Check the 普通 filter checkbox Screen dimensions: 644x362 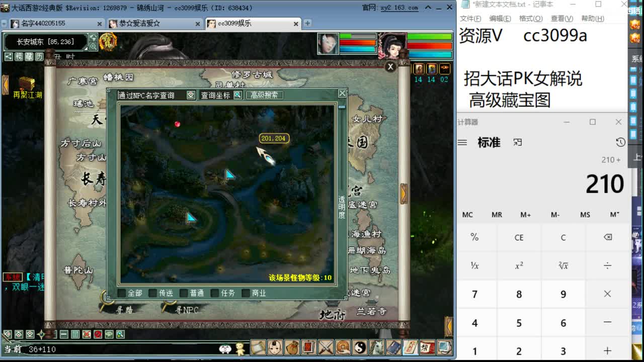click(184, 293)
